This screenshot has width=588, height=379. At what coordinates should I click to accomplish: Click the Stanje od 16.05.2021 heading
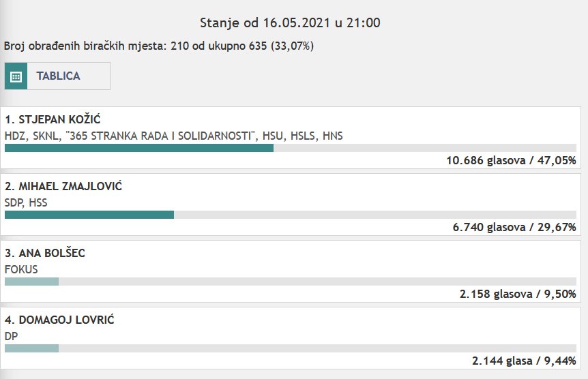click(x=290, y=23)
